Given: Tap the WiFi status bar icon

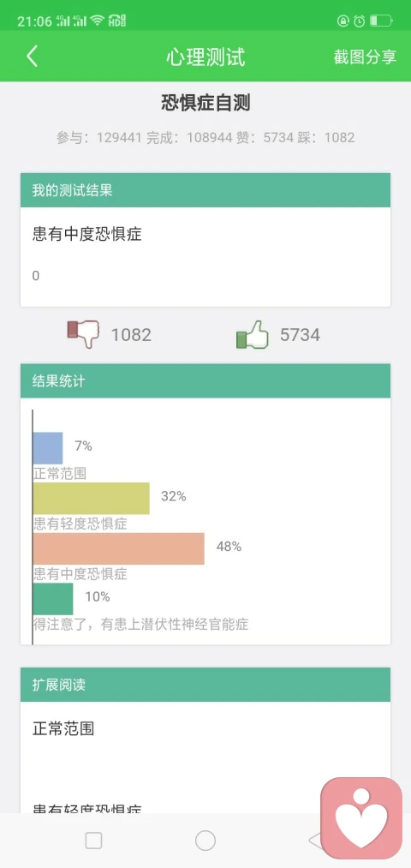Looking at the screenshot, I should (x=98, y=21).
